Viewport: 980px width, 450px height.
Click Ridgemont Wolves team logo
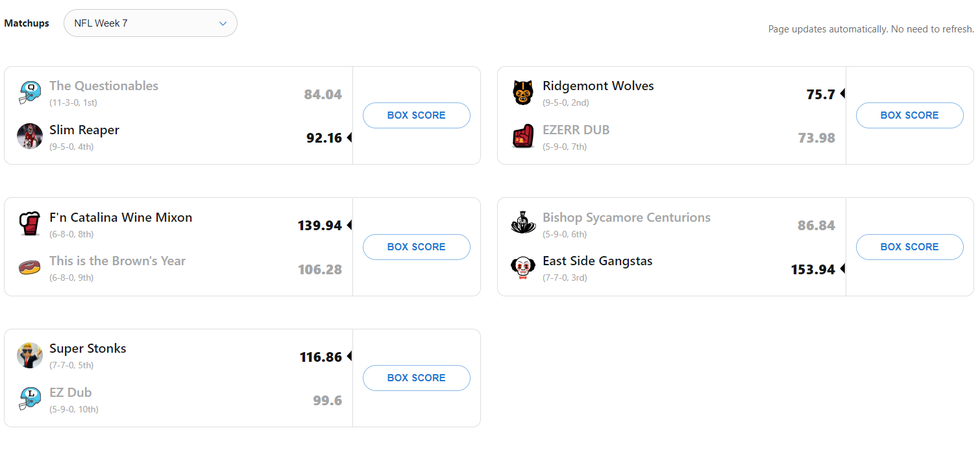pos(523,93)
